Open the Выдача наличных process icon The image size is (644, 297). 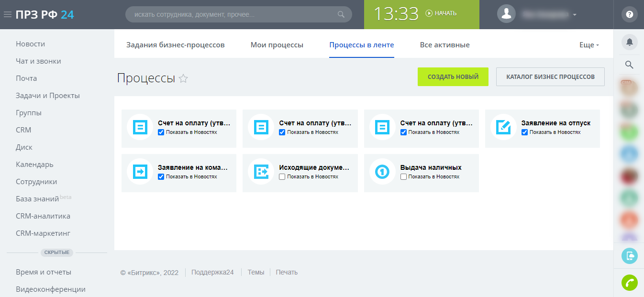pyautogui.click(x=382, y=172)
